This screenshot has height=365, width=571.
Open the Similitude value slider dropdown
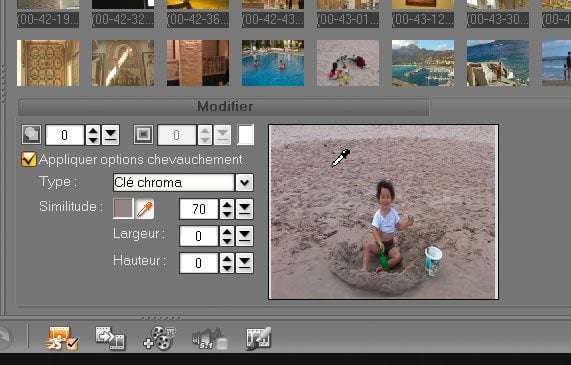click(x=244, y=209)
